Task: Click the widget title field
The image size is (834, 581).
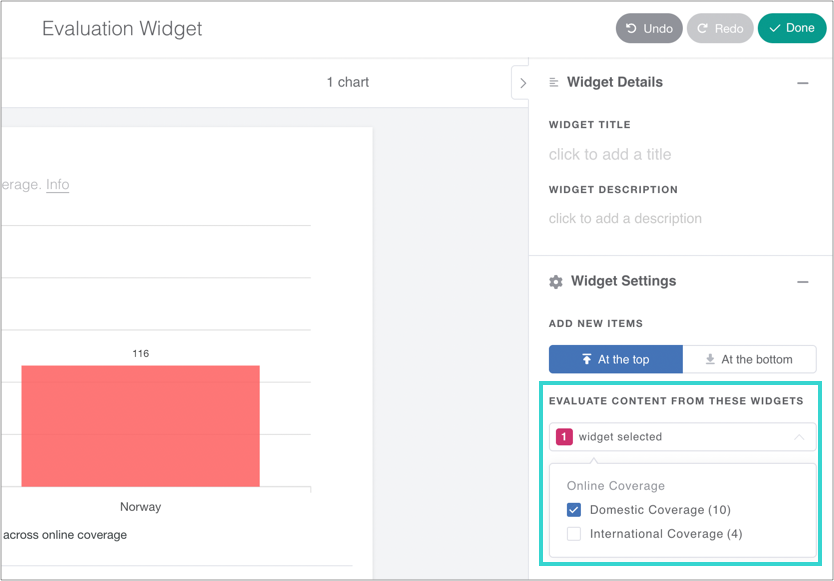Action: [x=610, y=155]
